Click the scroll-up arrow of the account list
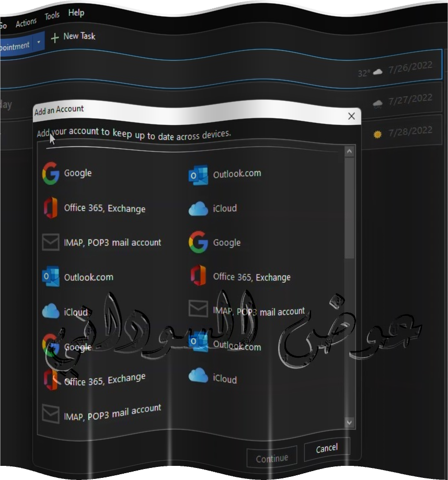The image size is (448, 480). tap(350, 152)
